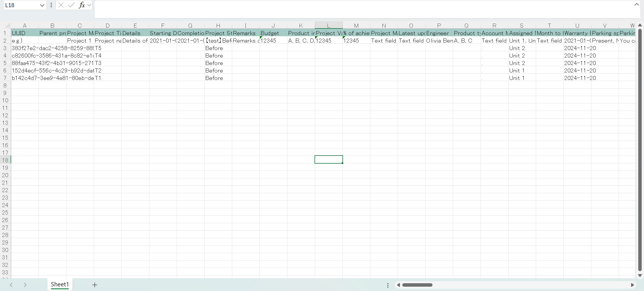Collapse the formula bar with chevron

(x=637, y=4)
